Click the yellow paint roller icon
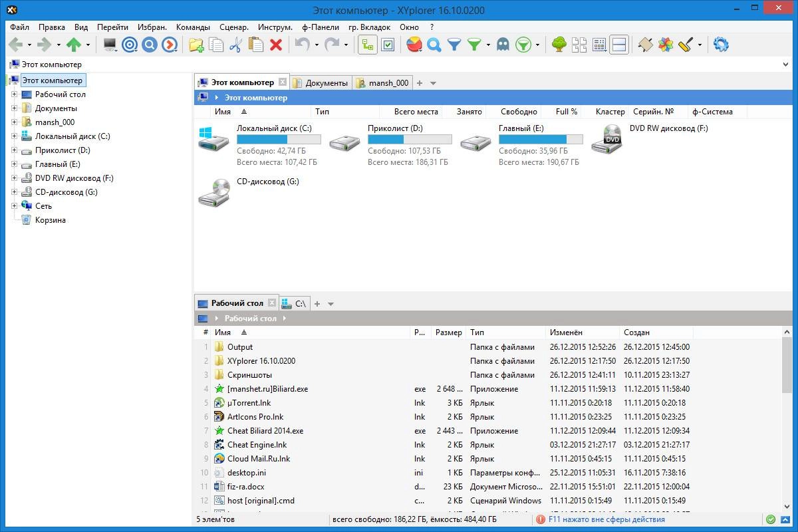This screenshot has width=798, height=532. point(686,45)
